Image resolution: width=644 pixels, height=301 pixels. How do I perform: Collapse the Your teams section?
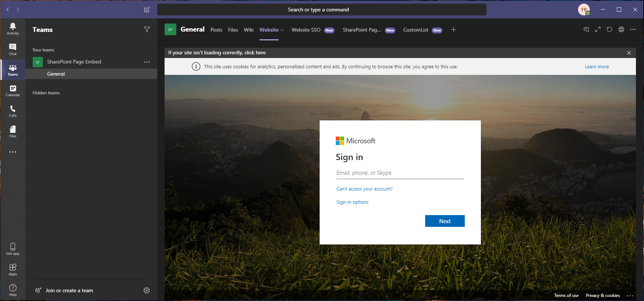point(43,50)
